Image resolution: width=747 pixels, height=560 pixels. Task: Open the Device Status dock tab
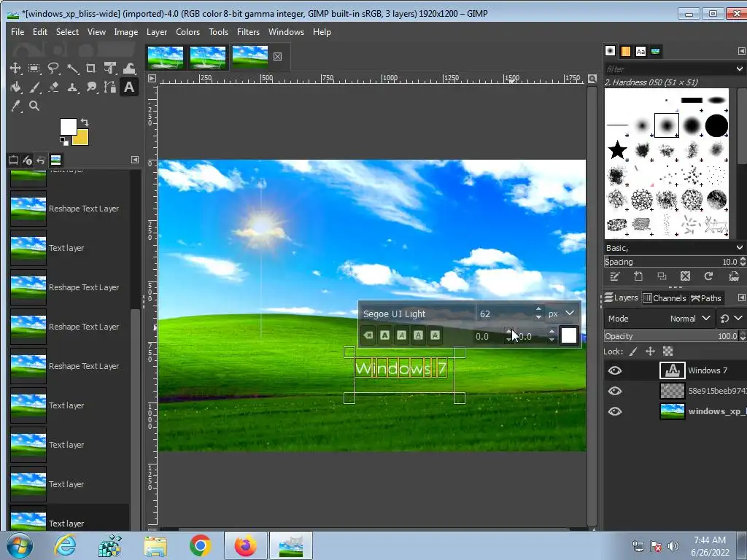[x=27, y=160]
